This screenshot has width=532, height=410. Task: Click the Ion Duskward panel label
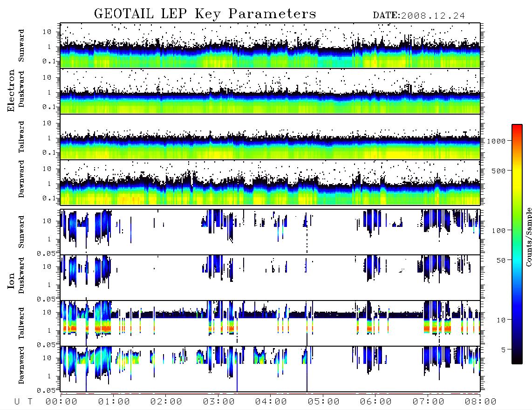coord(21,276)
